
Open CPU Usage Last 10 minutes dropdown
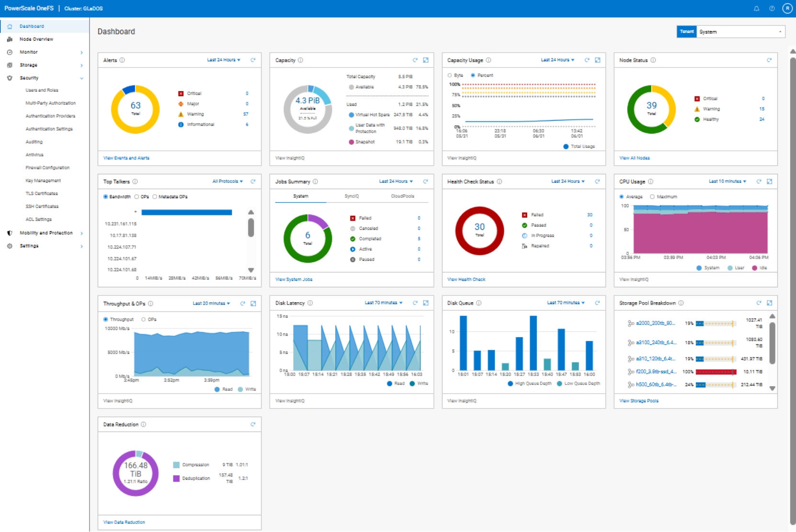(728, 181)
